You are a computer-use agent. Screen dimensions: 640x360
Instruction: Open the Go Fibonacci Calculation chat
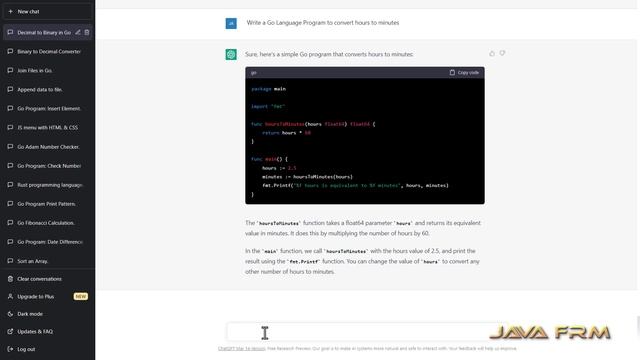(47, 223)
